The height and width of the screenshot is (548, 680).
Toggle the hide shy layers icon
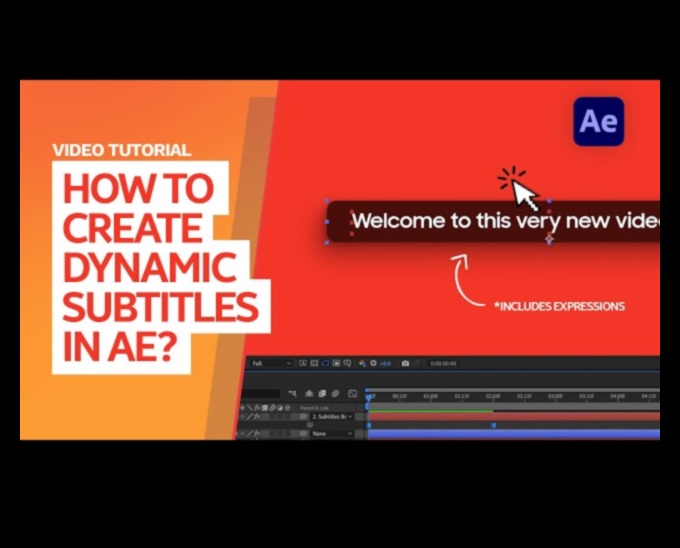tap(309, 394)
